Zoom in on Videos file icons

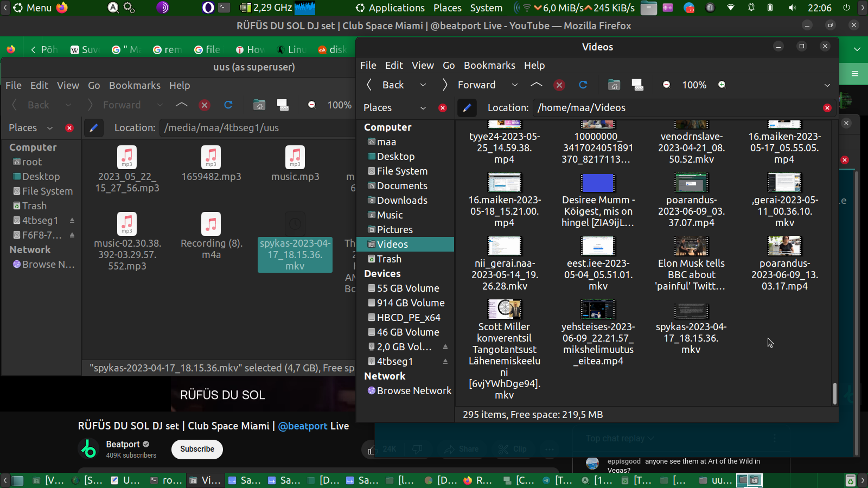pyautogui.click(x=722, y=85)
